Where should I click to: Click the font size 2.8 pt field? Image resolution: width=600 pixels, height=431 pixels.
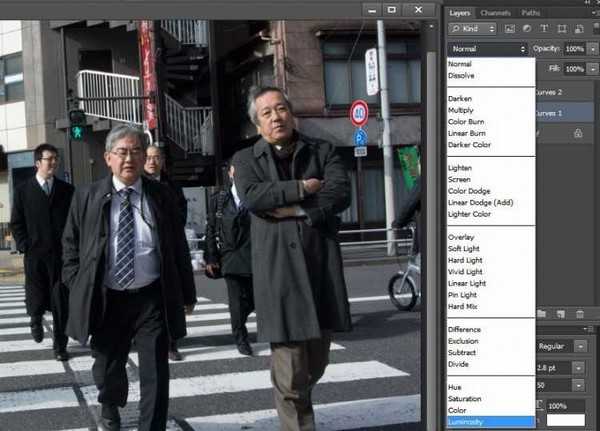coord(554,368)
